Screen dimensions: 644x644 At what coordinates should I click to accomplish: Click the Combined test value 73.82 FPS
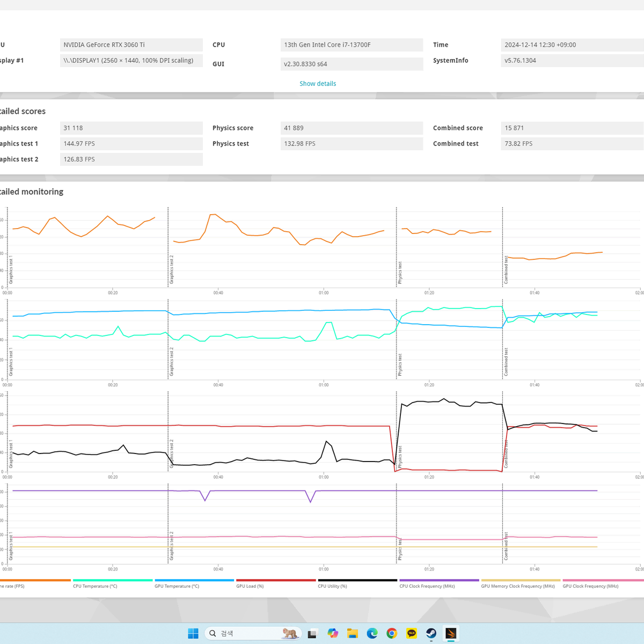click(572, 144)
